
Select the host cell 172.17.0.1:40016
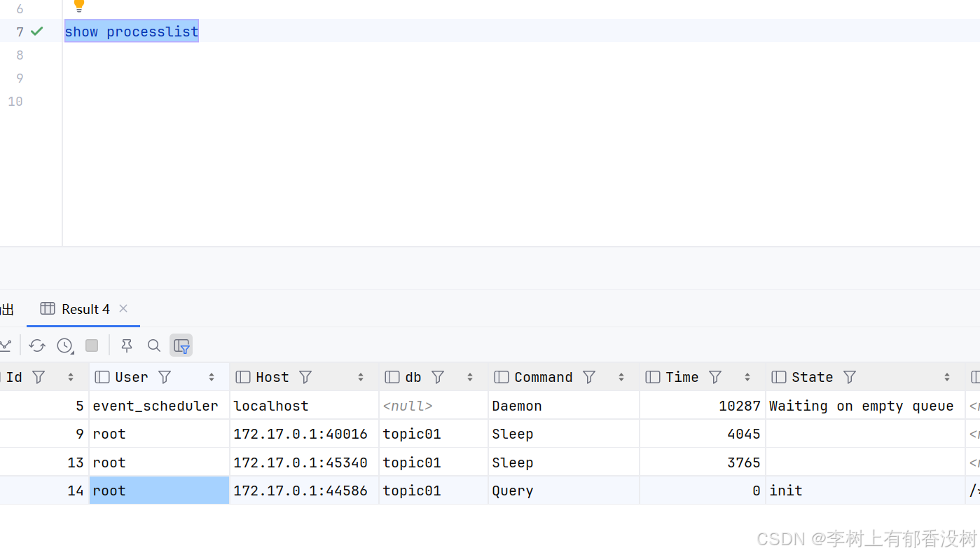[x=304, y=434]
